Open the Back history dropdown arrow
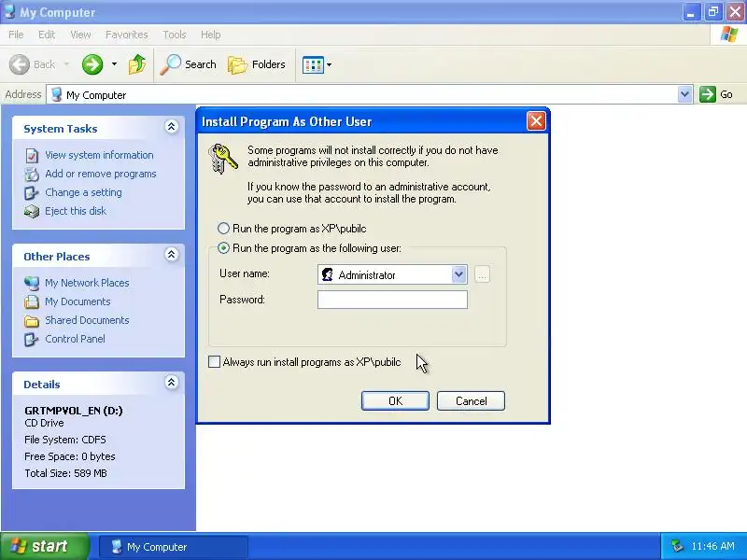Screen dimensions: 747x560 tap(66, 64)
